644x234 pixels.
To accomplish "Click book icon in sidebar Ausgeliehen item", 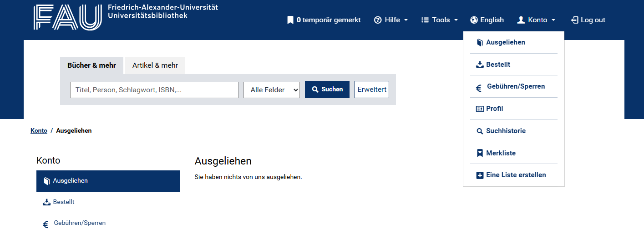I will (46, 181).
